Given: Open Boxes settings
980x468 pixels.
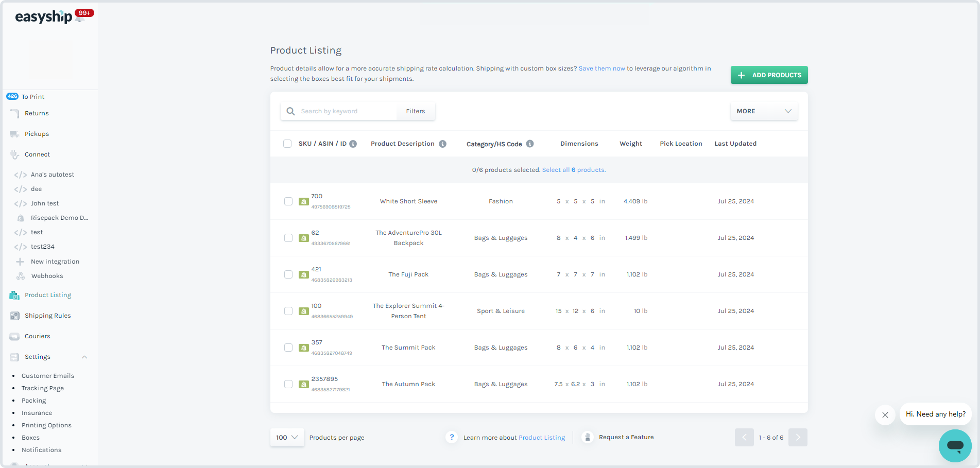Looking at the screenshot, I should pyautogui.click(x=30, y=438).
